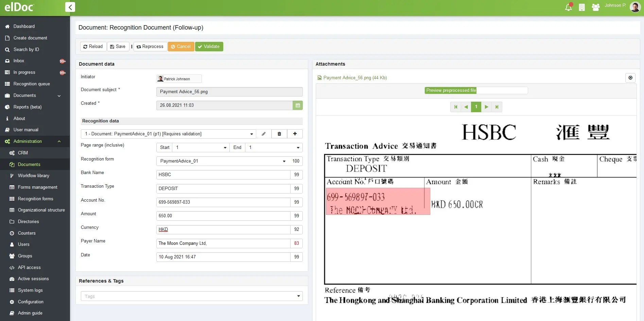Open the user groups icon in header
This screenshot has width=644, height=321.
click(x=595, y=7)
